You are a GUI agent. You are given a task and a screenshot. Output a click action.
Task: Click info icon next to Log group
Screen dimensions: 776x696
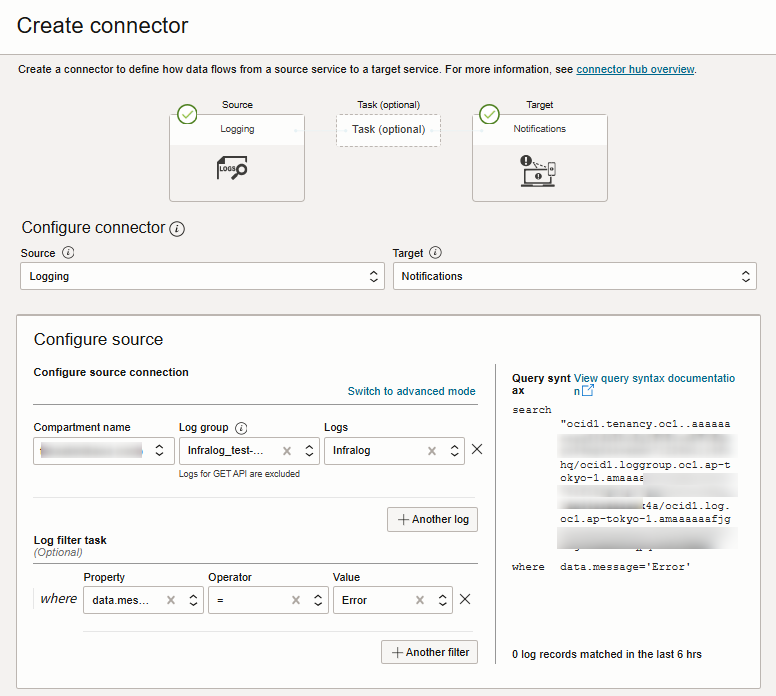(x=241, y=428)
